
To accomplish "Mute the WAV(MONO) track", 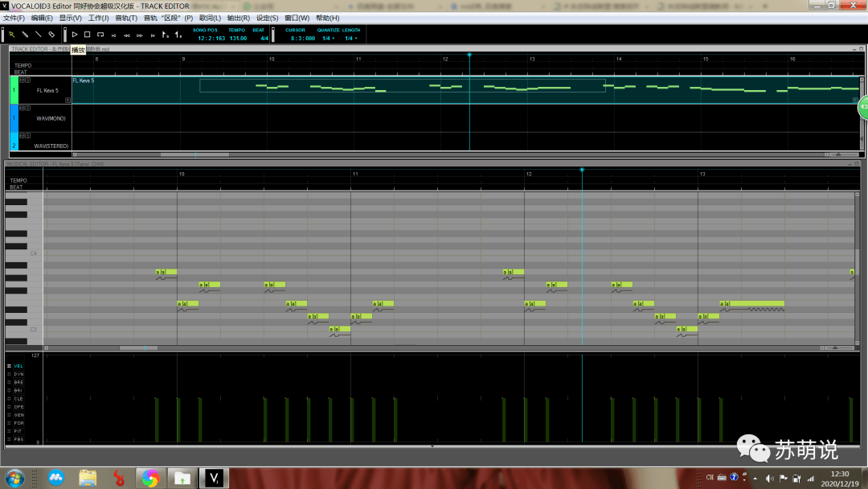I will click(x=22, y=108).
